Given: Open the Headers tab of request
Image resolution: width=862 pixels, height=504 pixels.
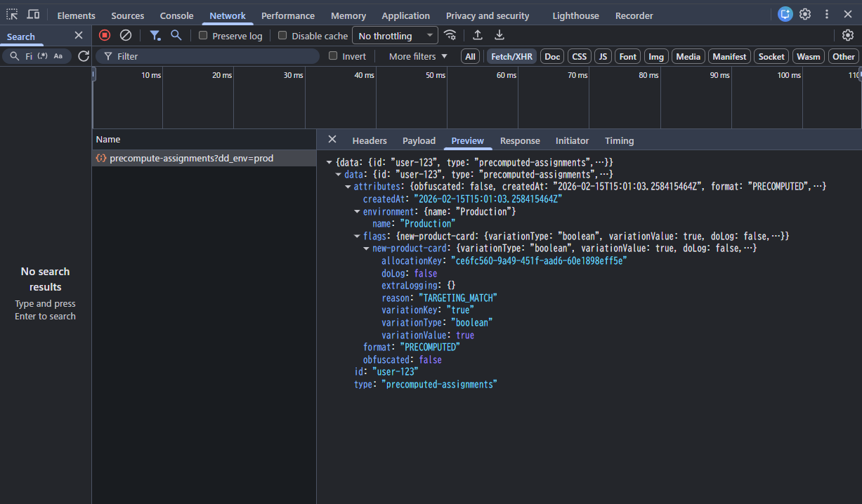Looking at the screenshot, I should pyautogui.click(x=370, y=140).
